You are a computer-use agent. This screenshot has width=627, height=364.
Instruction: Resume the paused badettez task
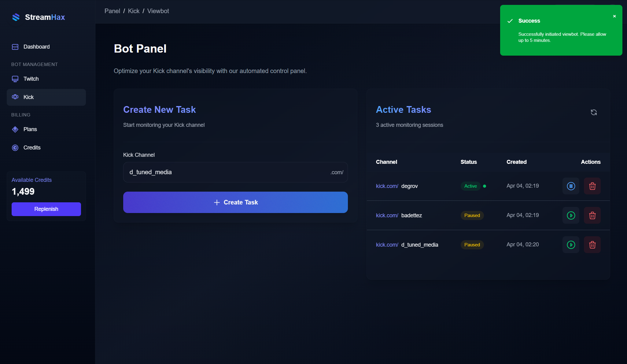pos(571,215)
